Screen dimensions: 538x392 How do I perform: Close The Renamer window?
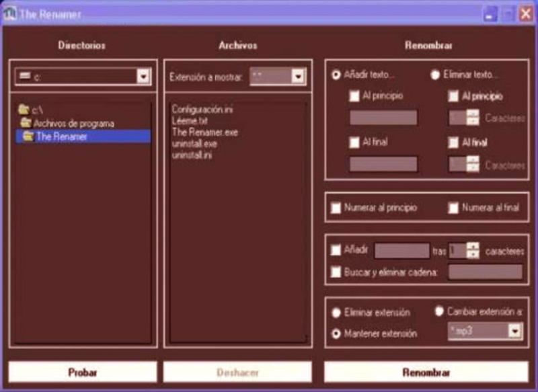pos(526,14)
